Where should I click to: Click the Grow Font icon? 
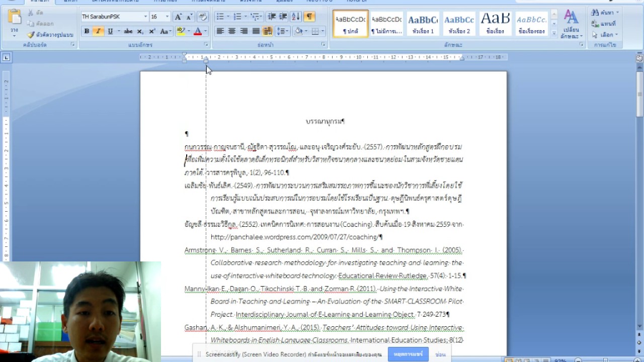point(178,17)
